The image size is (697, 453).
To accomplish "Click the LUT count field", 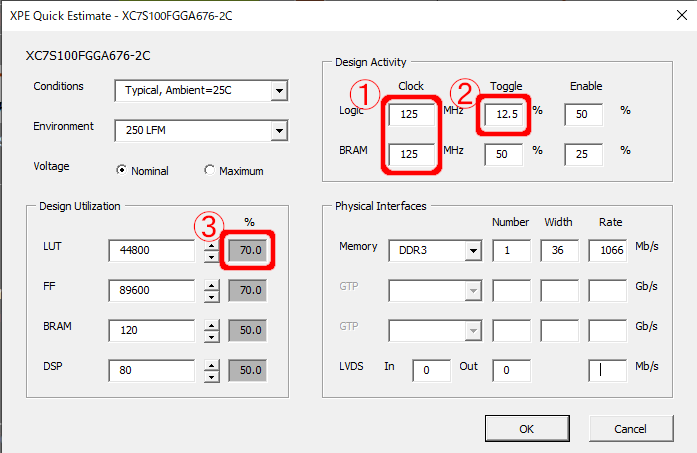I will (152, 250).
